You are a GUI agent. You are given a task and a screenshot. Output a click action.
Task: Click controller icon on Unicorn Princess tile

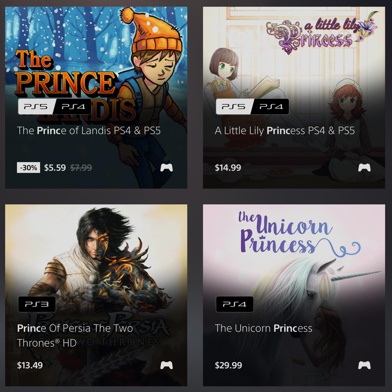(364, 365)
